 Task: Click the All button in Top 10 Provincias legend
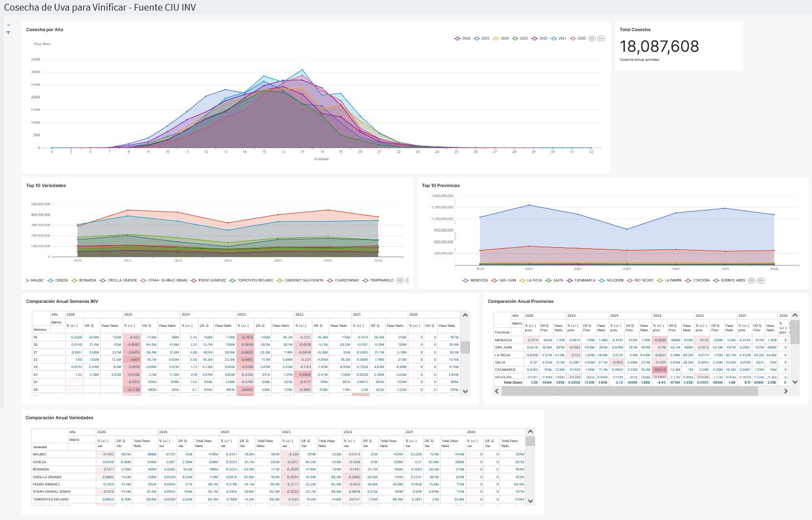[751, 281]
